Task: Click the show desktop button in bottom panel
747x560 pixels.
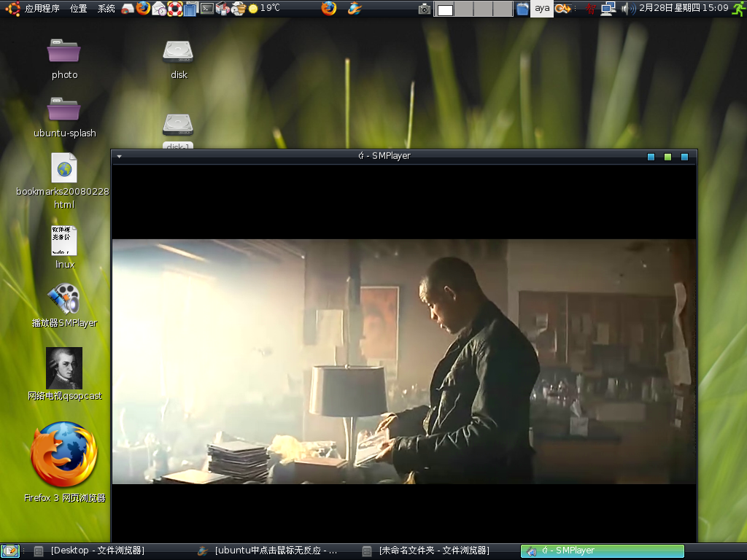Action: click(10, 551)
